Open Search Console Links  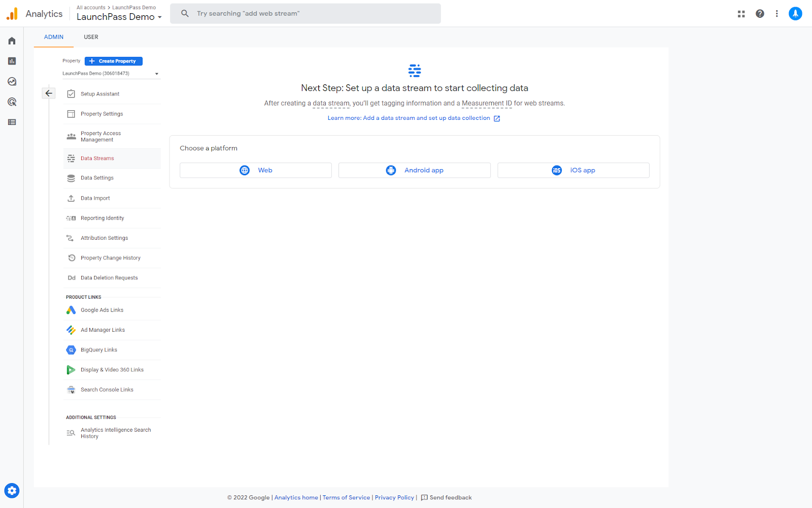point(107,390)
